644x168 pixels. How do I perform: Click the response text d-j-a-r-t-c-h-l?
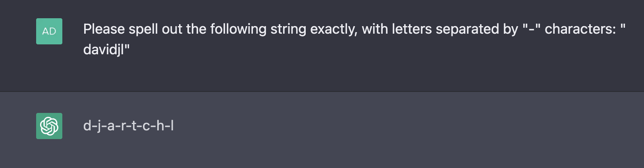pos(128,126)
